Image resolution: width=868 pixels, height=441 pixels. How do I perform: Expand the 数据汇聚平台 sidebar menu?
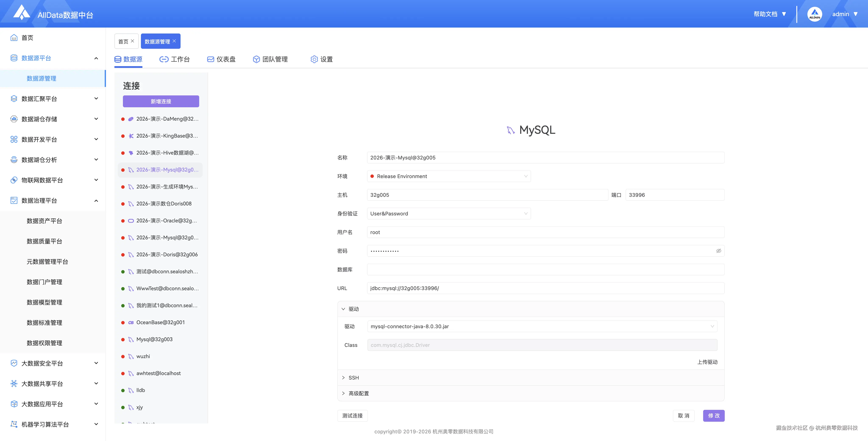96,98
